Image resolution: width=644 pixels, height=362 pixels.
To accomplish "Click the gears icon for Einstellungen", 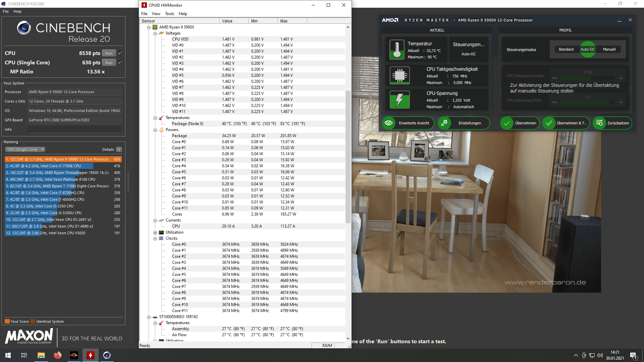I will (x=444, y=123).
